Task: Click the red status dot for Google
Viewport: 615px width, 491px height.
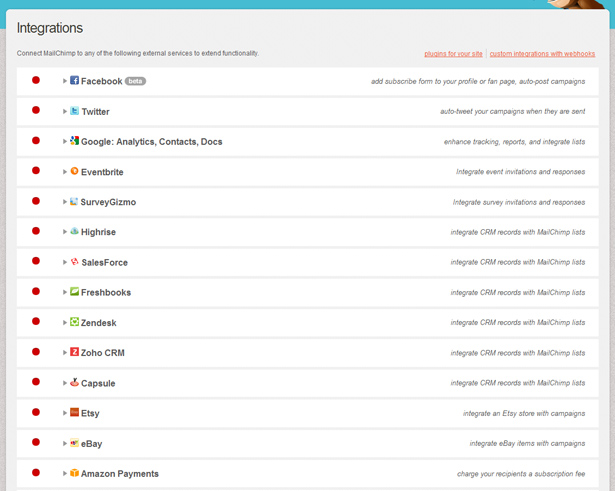Action: (36, 140)
